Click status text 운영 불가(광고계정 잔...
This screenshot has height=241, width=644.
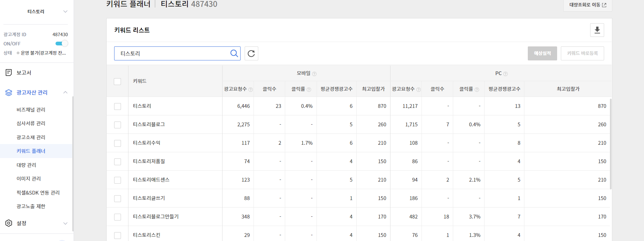tap(43, 53)
